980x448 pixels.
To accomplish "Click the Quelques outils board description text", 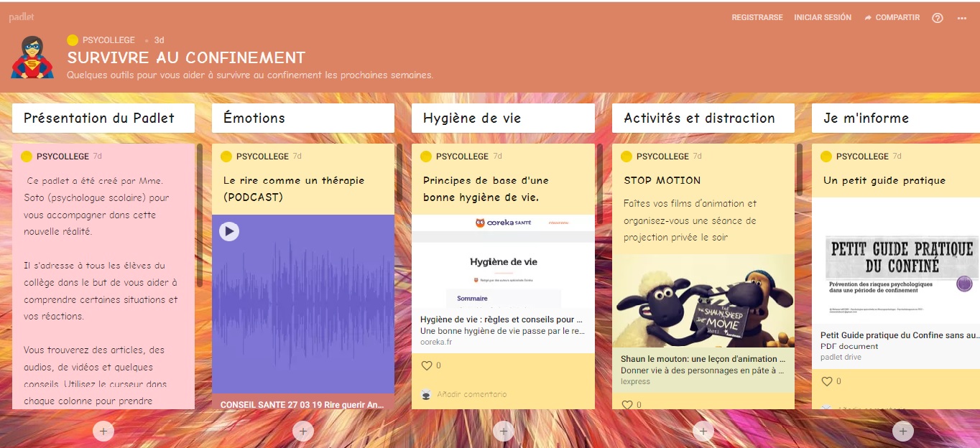I will point(250,75).
